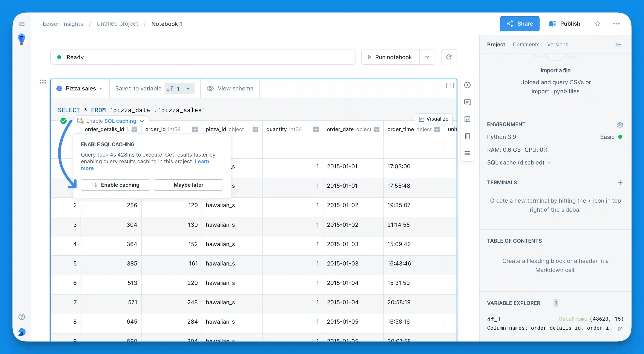Viewport: 644px width, 354px height.
Task: Open quantity column filter dropdown
Action: click(316, 129)
